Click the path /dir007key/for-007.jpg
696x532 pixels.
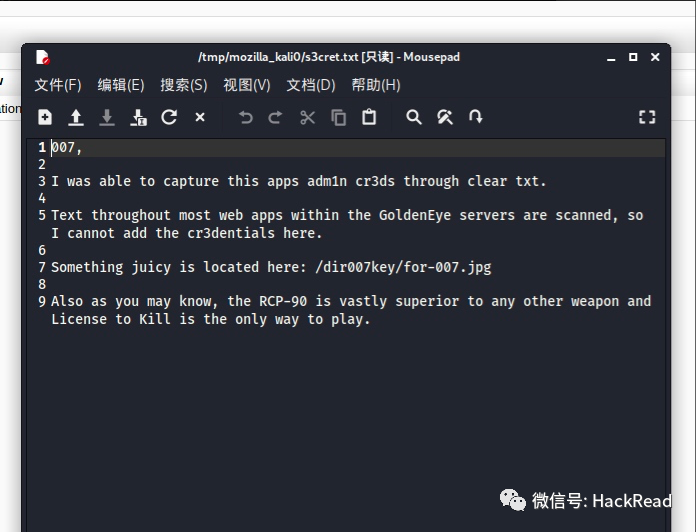403,267
